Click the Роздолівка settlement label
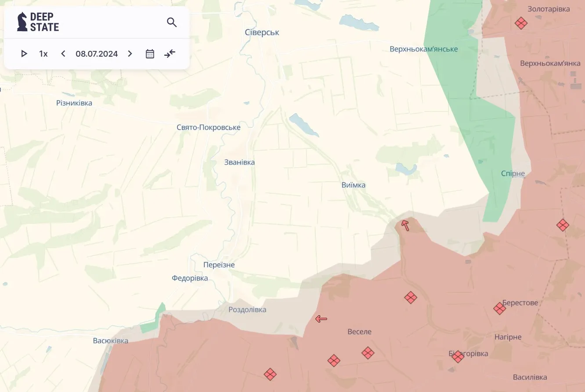The image size is (585, 392). click(x=247, y=310)
